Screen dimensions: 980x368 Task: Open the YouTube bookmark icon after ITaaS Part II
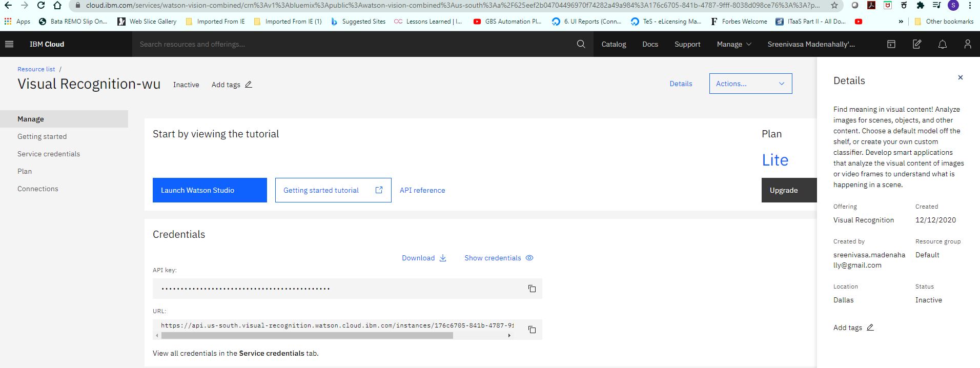point(859,22)
